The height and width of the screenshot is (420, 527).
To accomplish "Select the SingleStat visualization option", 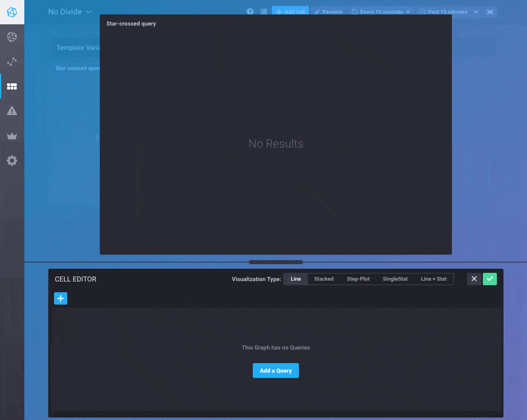I will pyautogui.click(x=395, y=279).
